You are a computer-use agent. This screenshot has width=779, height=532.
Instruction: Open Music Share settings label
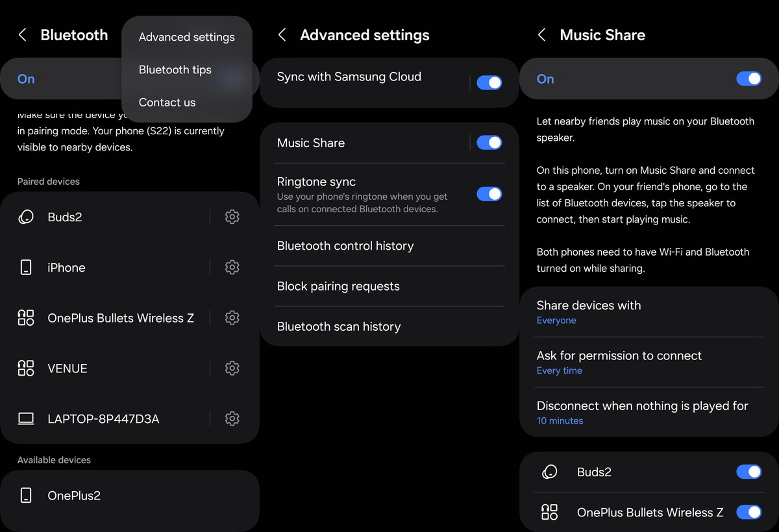point(311,143)
